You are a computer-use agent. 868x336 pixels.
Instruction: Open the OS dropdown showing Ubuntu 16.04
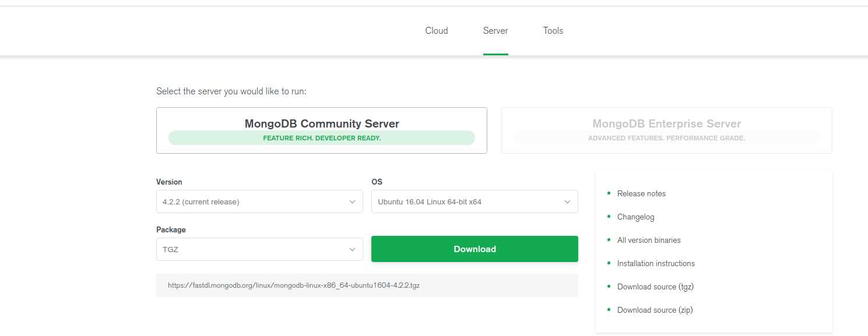pos(475,201)
